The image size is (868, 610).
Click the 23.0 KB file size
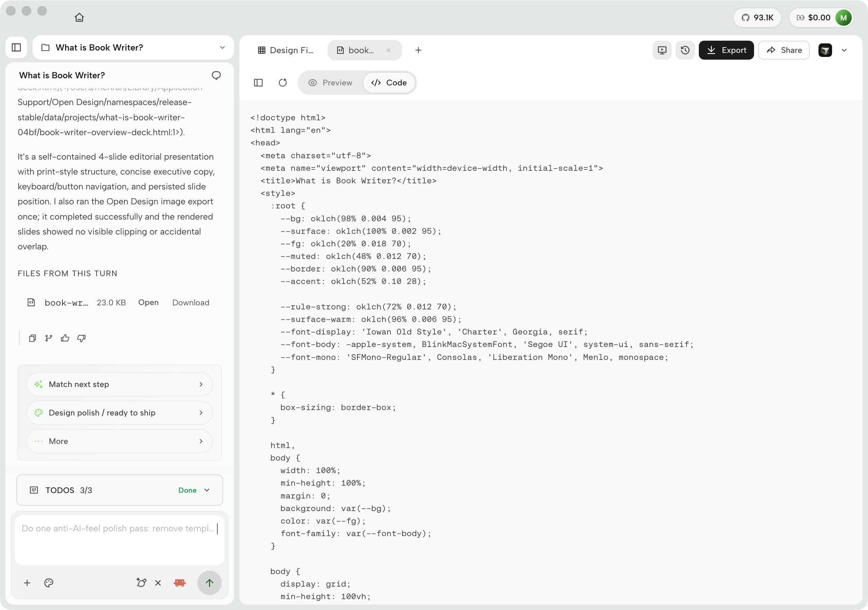[111, 302]
